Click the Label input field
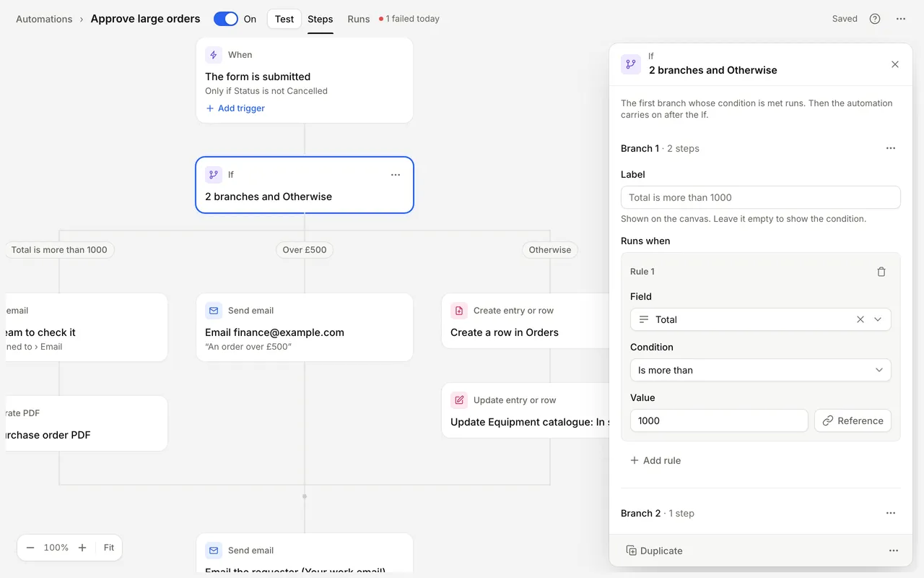 click(761, 197)
